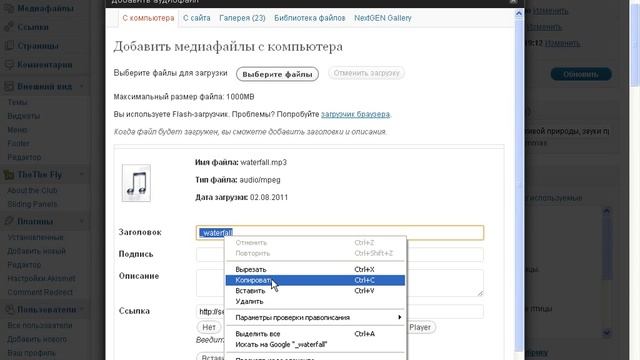The width and height of the screenshot is (640, 360).
Task: Click the Пользователи sidebar icon
Action: pos(9,309)
